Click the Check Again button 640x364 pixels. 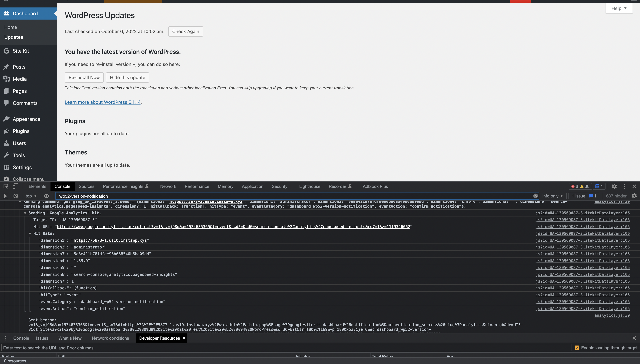pyautogui.click(x=185, y=31)
